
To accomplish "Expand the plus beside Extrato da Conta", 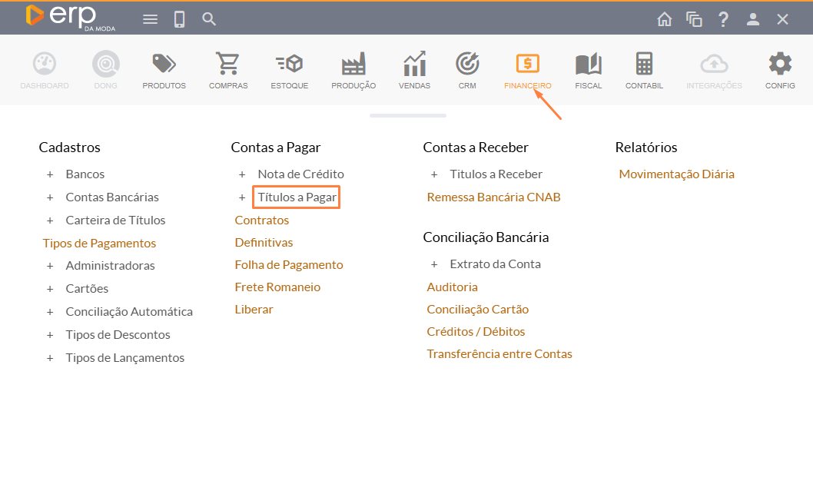I will point(434,264).
